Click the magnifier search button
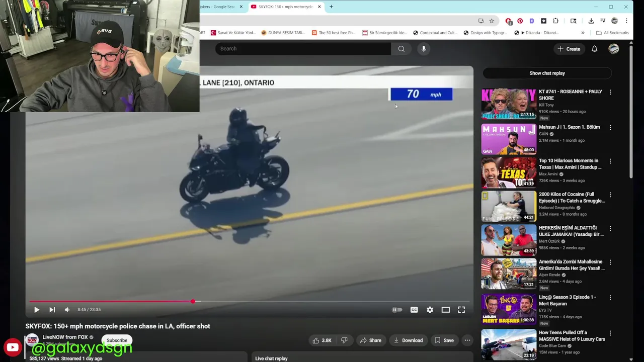The image size is (644, 362). 401,49
